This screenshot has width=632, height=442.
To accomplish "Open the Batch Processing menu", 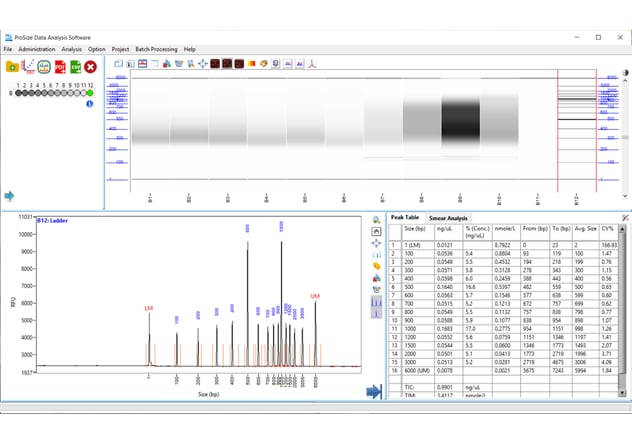I will [x=156, y=49].
